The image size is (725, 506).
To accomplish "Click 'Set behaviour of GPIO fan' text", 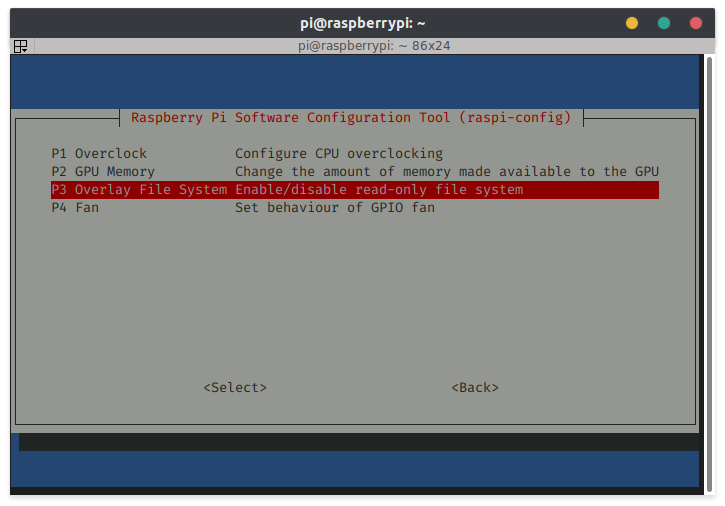I will (335, 208).
